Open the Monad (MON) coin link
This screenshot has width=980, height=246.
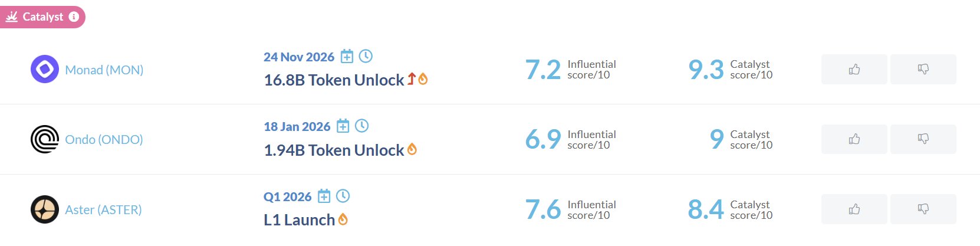[104, 70]
